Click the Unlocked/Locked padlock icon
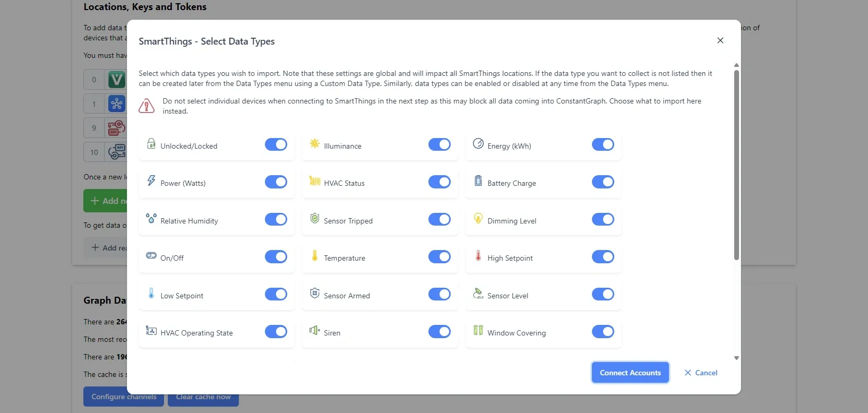This screenshot has width=868, height=413. 151,143
